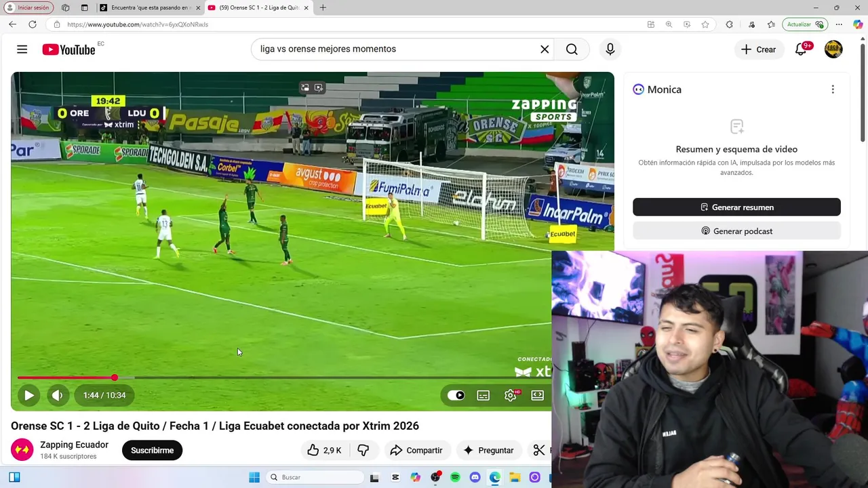The height and width of the screenshot is (488, 868).
Task: Select the Orense SC 1 - 2 YouTube tab
Action: pyautogui.click(x=258, y=7)
